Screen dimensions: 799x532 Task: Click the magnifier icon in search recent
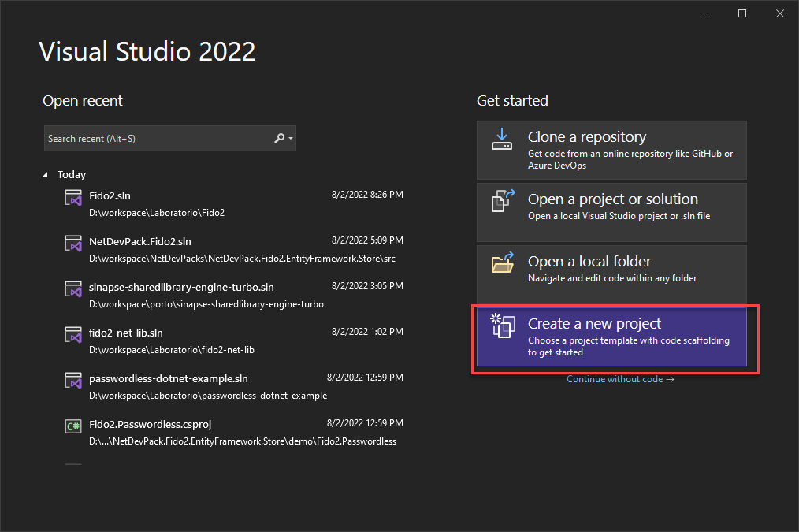click(x=279, y=138)
